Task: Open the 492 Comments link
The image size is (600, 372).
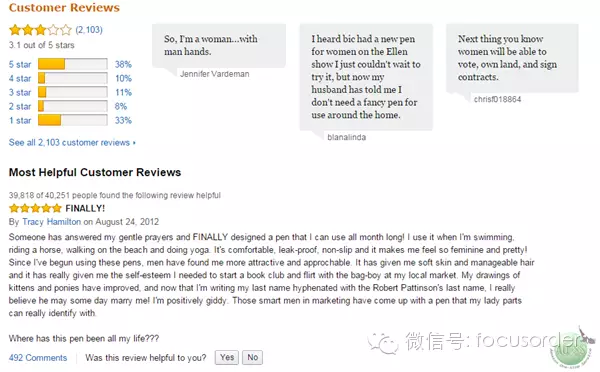Action: point(38,357)
